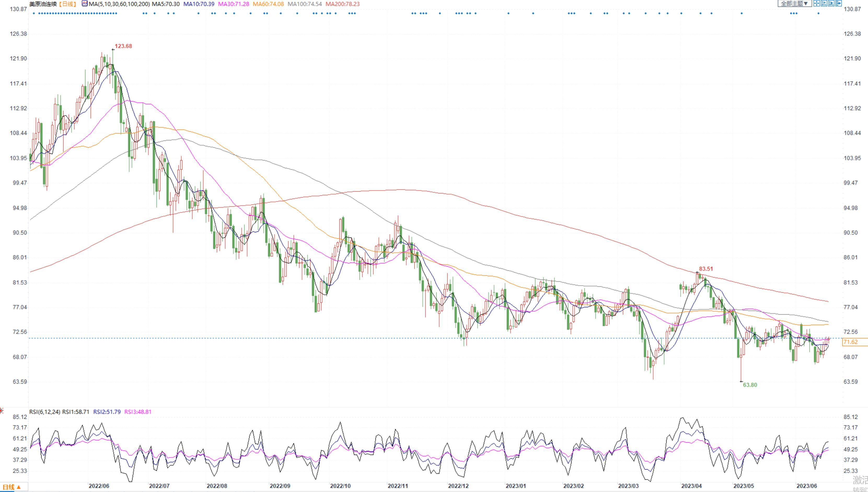The image size is (868, 492).
Task: Click the MA200:78.23 legend value
Action: [x=342, y=4]
